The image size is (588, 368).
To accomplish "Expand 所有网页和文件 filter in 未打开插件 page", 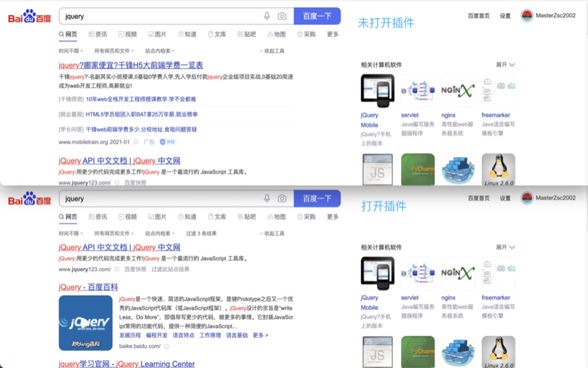I will [x=114, y=51].
